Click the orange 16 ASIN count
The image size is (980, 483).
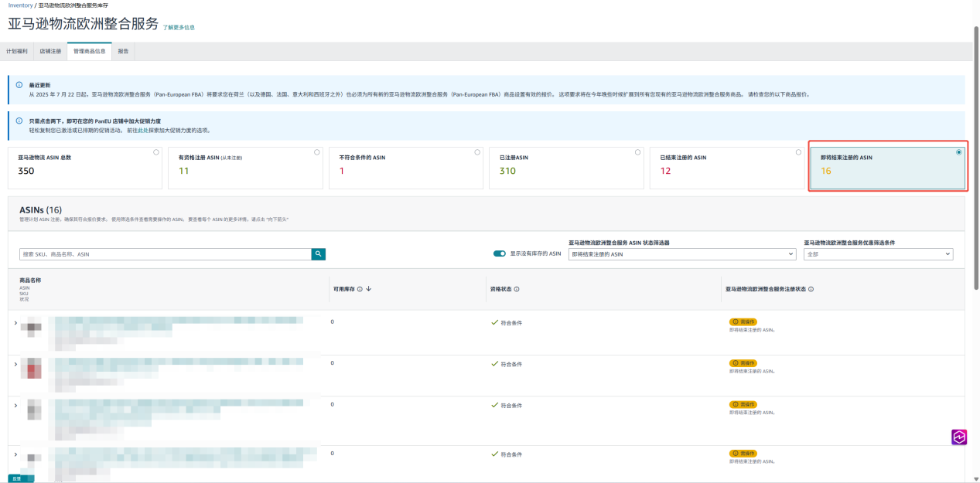pyautogui.click(x=826, y=171)
